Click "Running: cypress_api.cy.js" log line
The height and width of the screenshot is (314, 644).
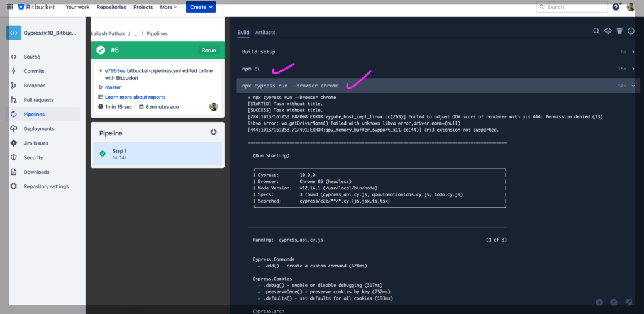coord(288,240)
